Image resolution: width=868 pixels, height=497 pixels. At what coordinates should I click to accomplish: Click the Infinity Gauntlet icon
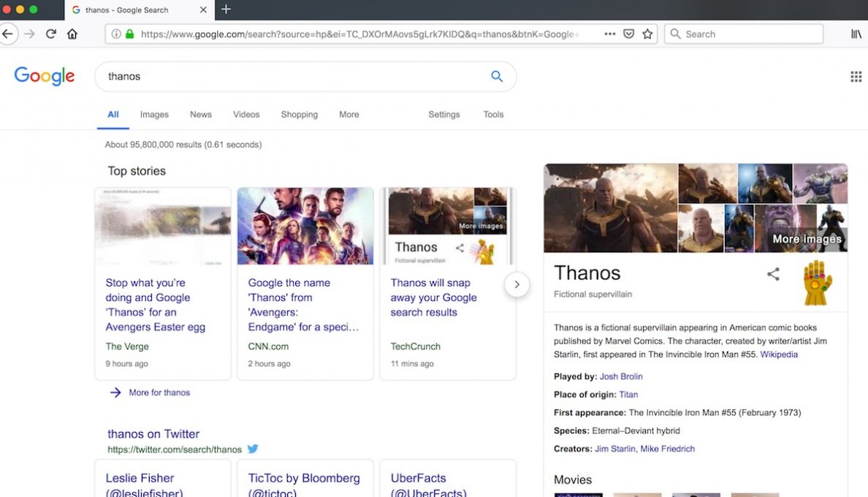pyautogui.click(x=817, y=282)
